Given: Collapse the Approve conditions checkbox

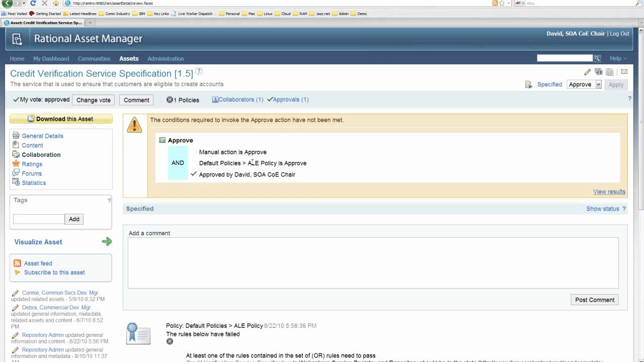Looking at the screenshot, I should pyautogui.click(x=162, y=140).
